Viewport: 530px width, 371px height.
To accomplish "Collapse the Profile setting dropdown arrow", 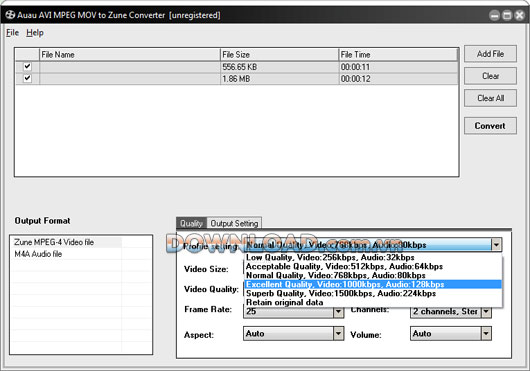I will coord(496,245).
